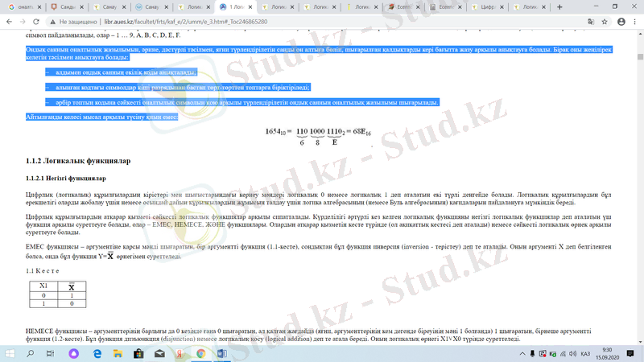Click the translate page icon
The image size is (644, 362).
point(591,22)
